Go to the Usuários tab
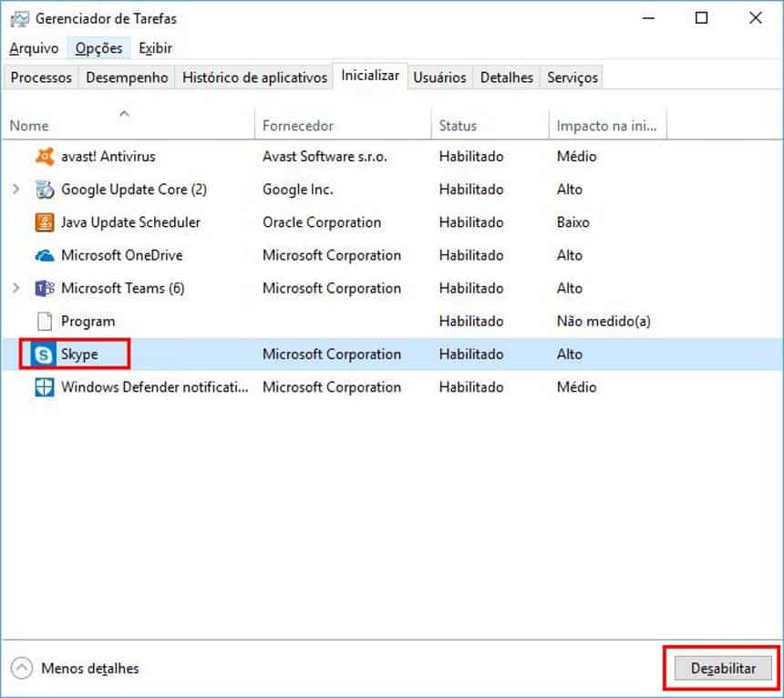Image resolution: width=784 pixels, height=698 pixels. pyautogui.click(x=439, y=77)
